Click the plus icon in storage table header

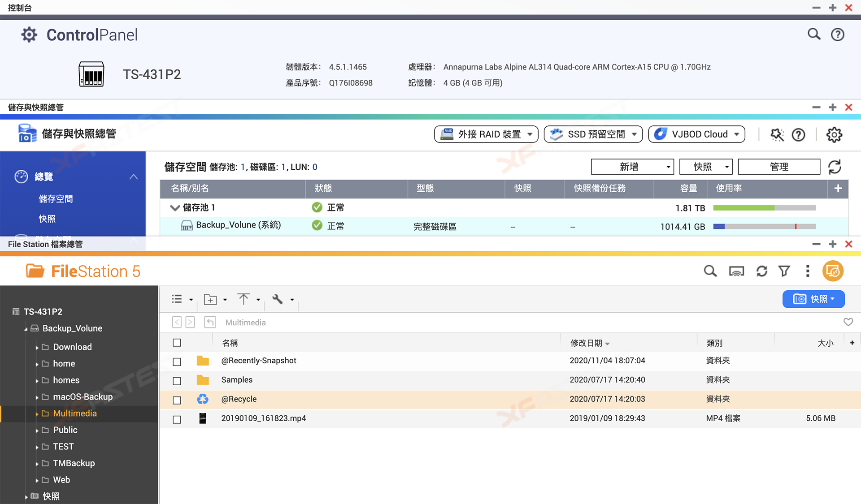[x=838, y=189]
